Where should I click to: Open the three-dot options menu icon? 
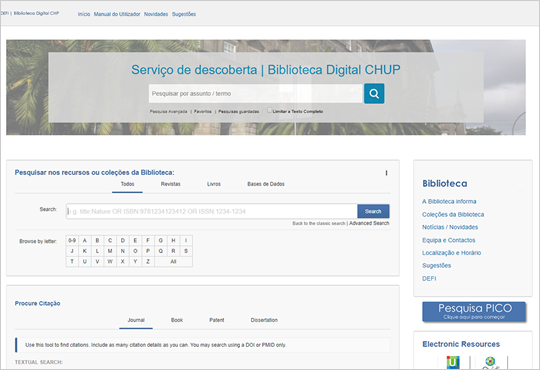[386, 173]
